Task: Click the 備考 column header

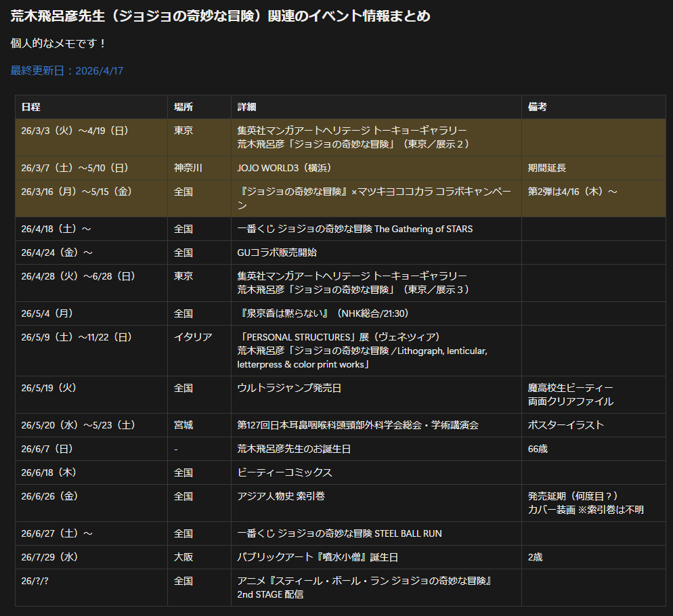Action: pos(594,107)
